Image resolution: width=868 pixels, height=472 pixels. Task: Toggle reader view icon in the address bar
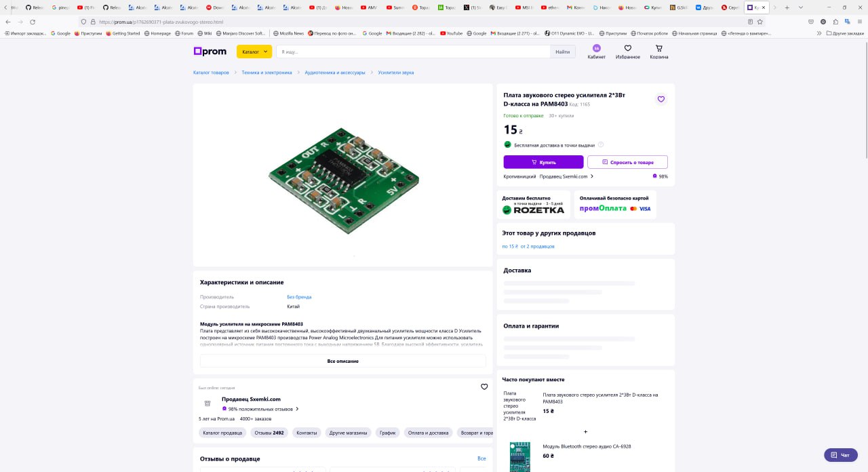point(749,22)
